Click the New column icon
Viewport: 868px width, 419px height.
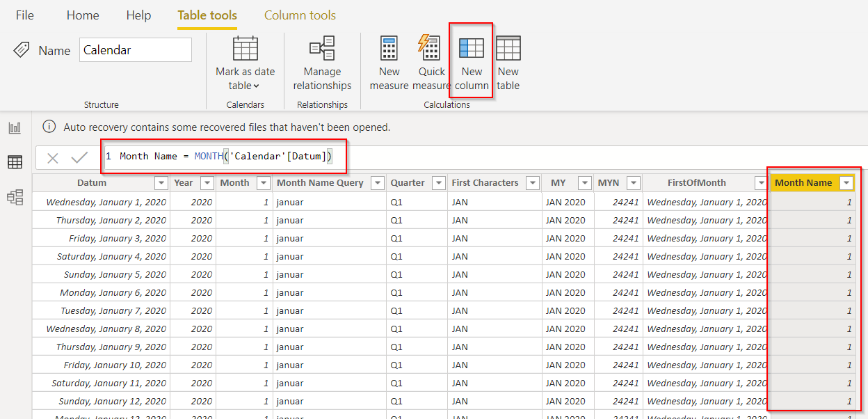(x=472, y=48)
